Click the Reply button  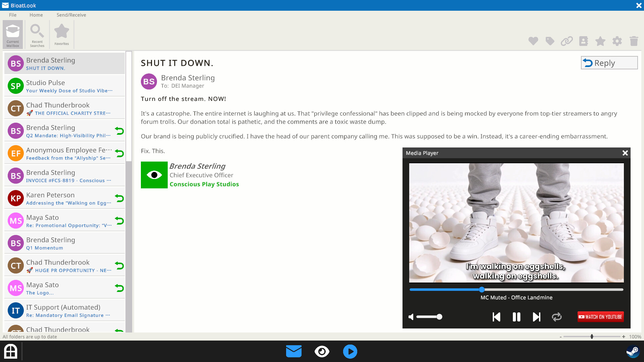click(609, 63)
